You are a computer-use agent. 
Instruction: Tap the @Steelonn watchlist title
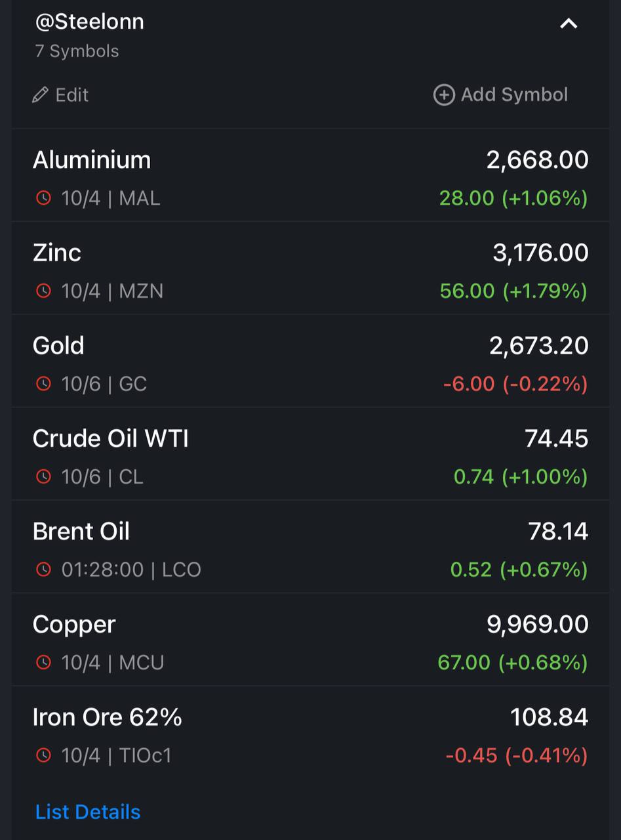89,22
